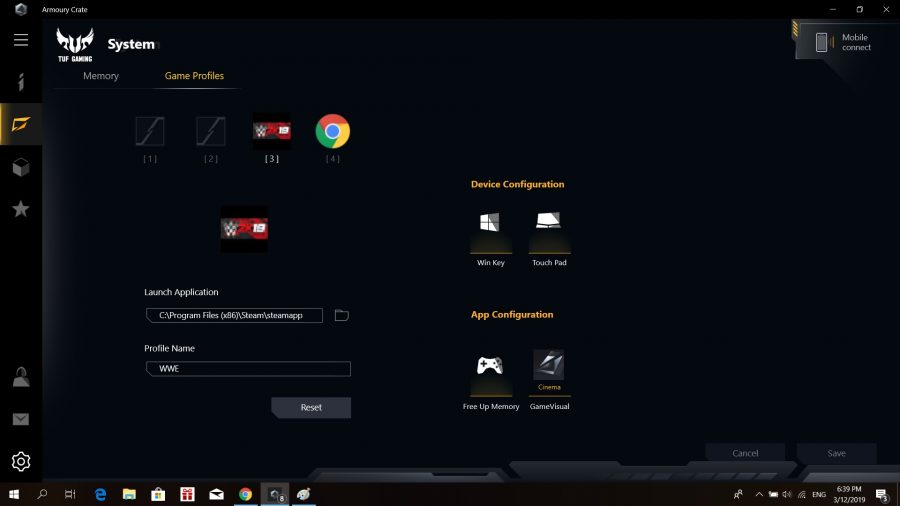Image resolution: width=900 pixels, height=506 pixels.
Task: Select the System sidebar icon
Action: pos(21,124)
